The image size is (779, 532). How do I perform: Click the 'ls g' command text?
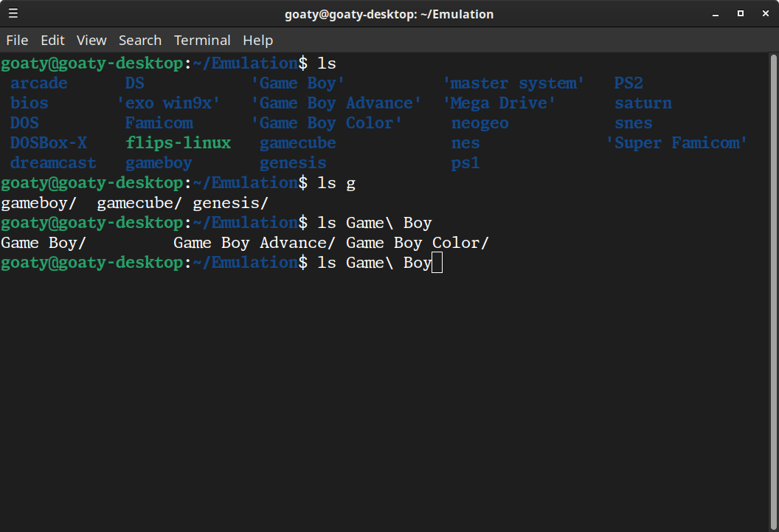coord(336,183)
